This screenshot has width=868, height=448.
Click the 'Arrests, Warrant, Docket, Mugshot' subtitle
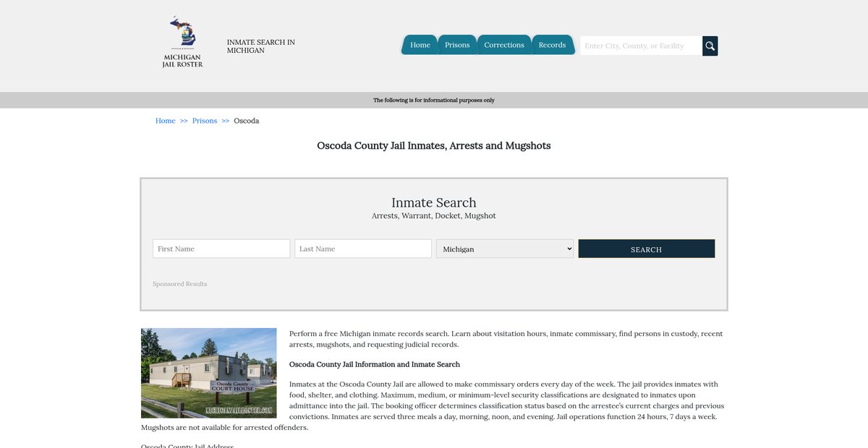(x=434, y=216)
